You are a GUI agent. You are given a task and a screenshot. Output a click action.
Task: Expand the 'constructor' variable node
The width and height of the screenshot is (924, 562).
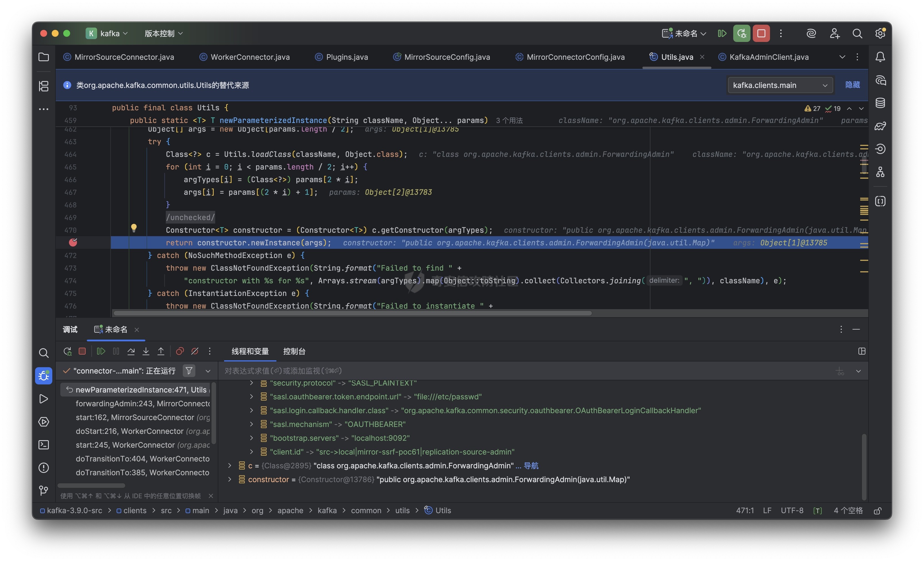230,480
